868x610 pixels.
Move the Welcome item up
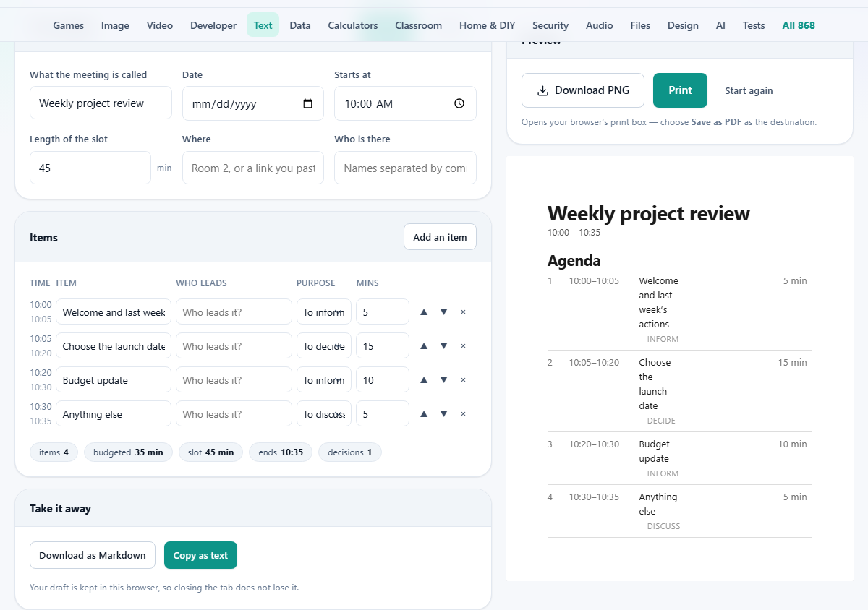click(424, 312)
